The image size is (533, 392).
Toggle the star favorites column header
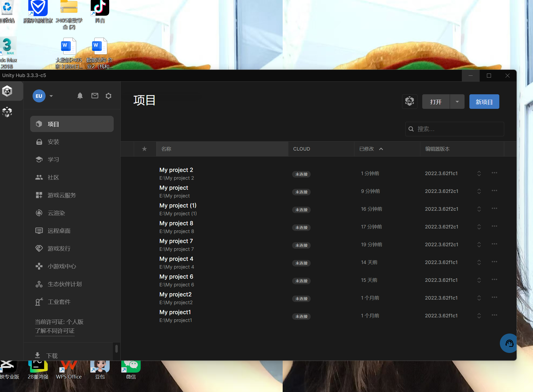tap(144, 149)
